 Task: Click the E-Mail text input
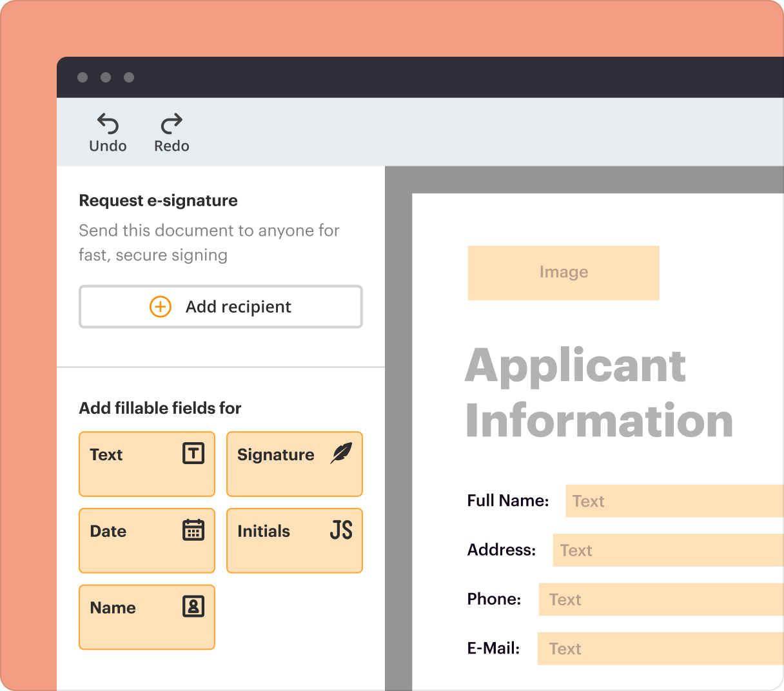coord(660,648)
